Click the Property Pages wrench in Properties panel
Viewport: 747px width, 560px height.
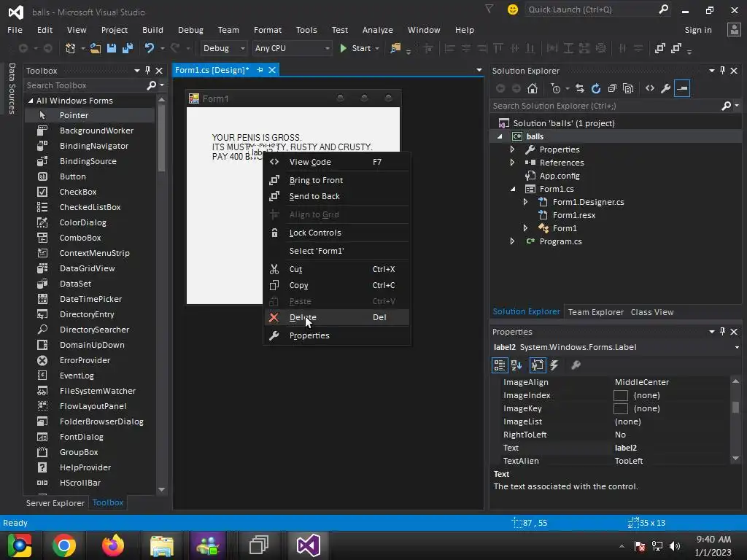click(x=576, y=365)
